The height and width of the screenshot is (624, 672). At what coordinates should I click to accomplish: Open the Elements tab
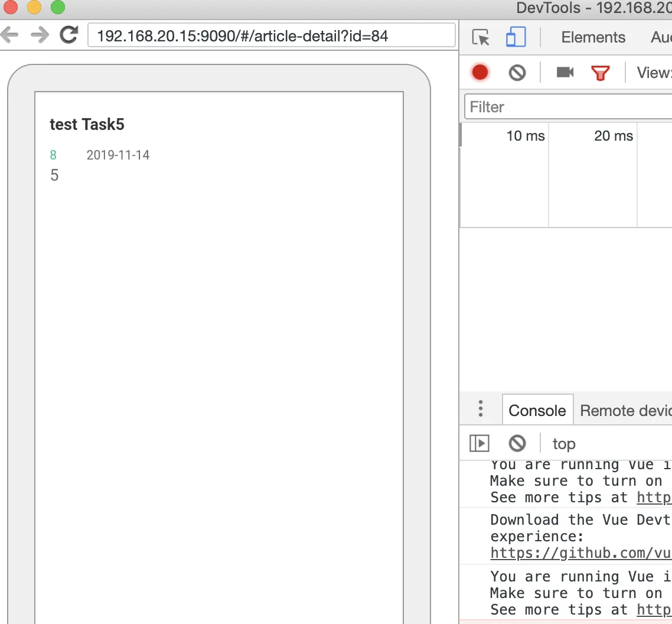(x=593, y=37)
